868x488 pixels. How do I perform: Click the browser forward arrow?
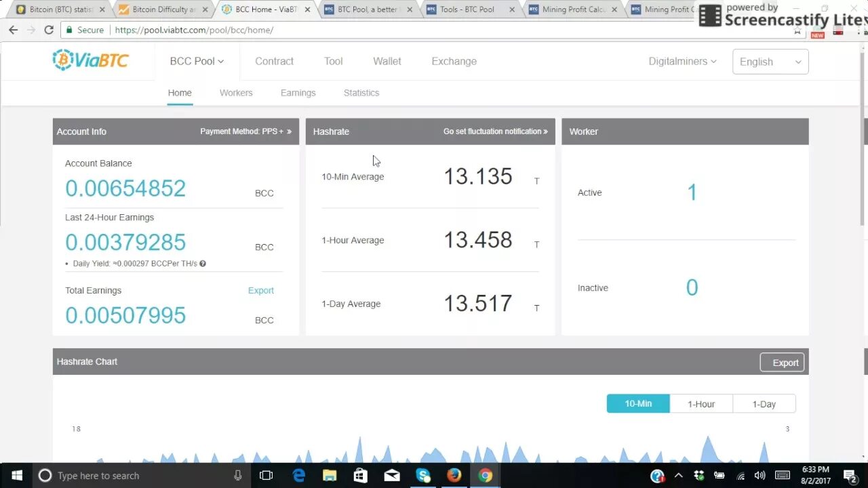[x=31, y=30]
